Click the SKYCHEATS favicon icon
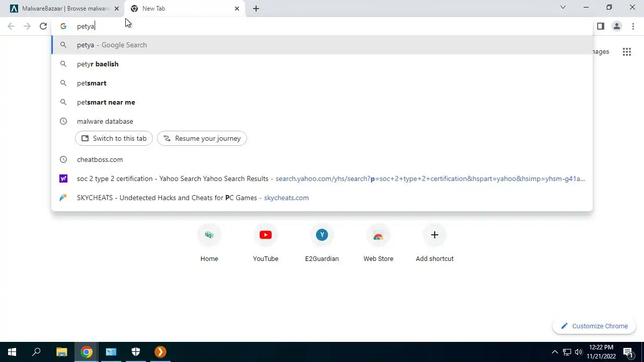Image resolution: width=644 pixels, height=362 pixels. point(63,198)
